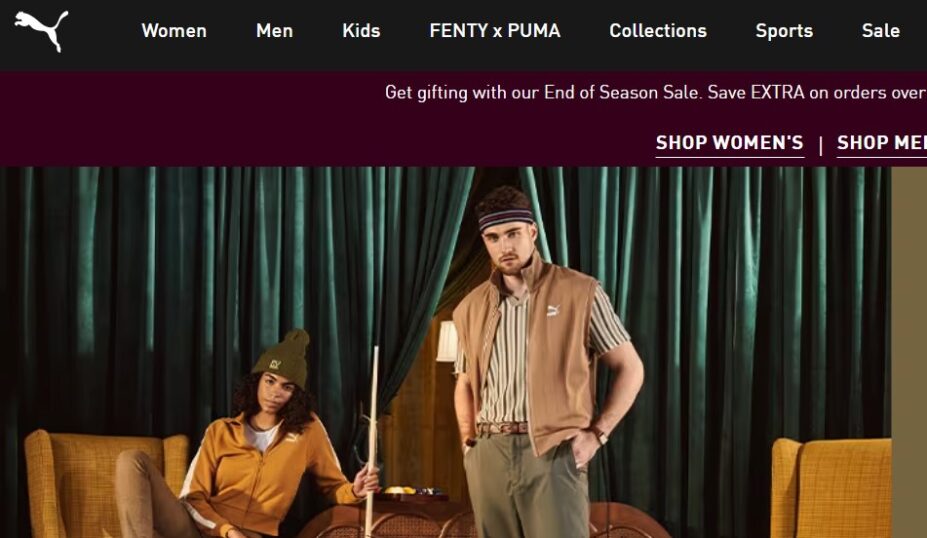Open the Sale menu
Image resolution: width=927 pixels, height=538 pixels.
click(x=881, y=31)
